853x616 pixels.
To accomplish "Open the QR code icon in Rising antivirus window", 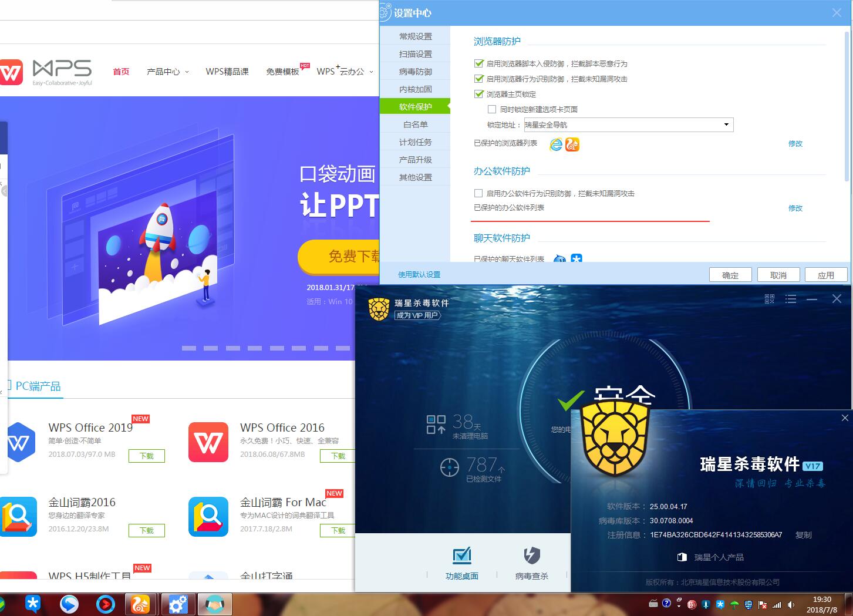I will pos(770,299).
